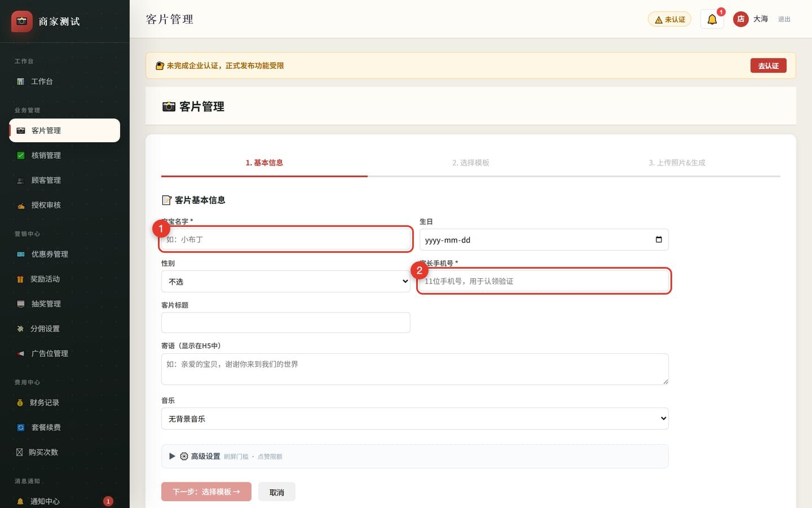Screen dimensions: 812x508
Task: Switch to the 1. 基本信息 step tab
Action: coord(264,163)
